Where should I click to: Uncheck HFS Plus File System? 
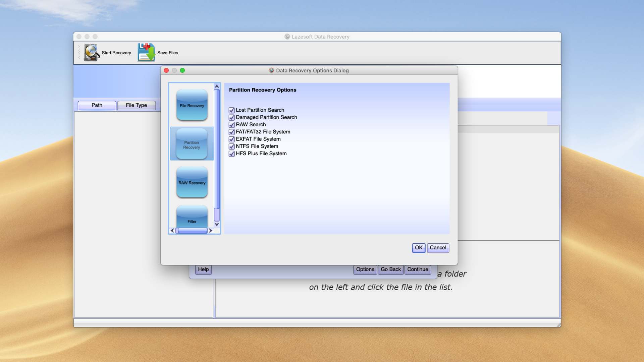coord(231,154)
